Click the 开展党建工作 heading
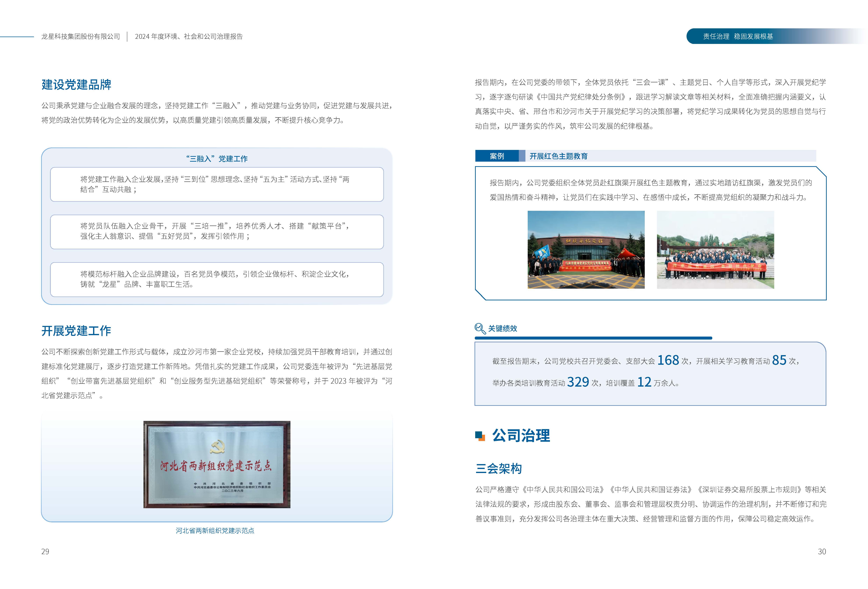 tap(76, 331)
